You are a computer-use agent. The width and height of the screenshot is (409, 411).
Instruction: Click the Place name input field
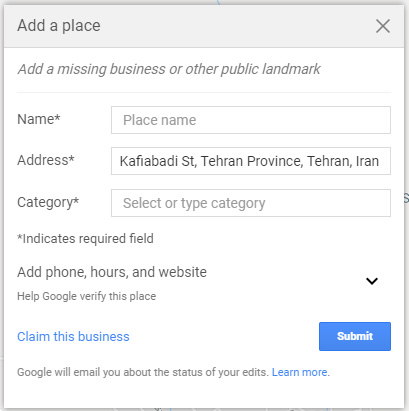251,120
